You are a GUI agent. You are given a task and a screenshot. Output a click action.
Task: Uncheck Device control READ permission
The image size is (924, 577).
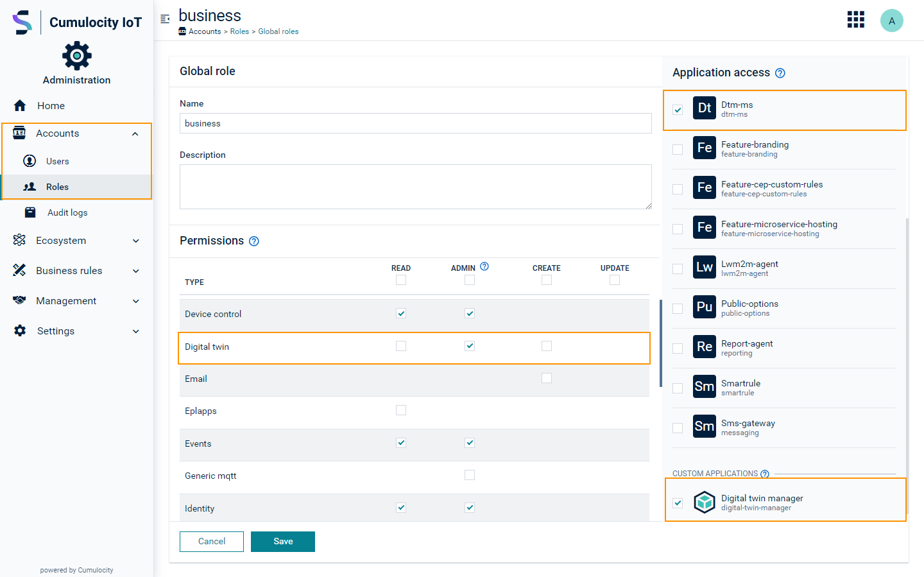pyautogui.click(x=401, y=313)
